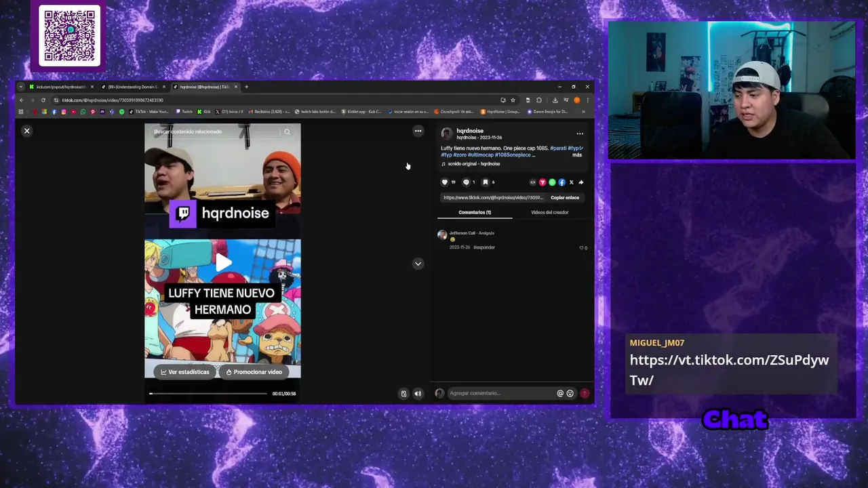Image resolution: width=868 pixels, height=488 pixels.
Task: Post the comment with the red arrow button
Action: [x=585, y=393]
